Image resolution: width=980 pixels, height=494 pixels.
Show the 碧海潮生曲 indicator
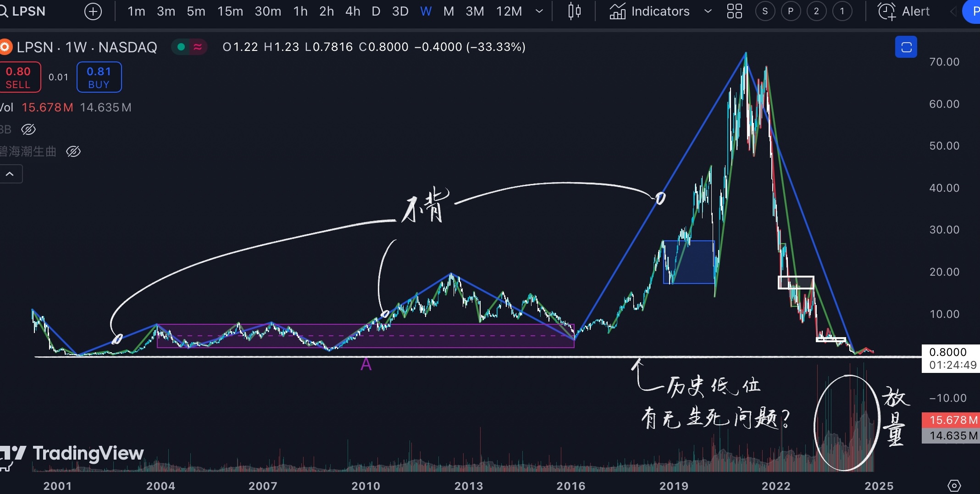[x=73, y=152]
